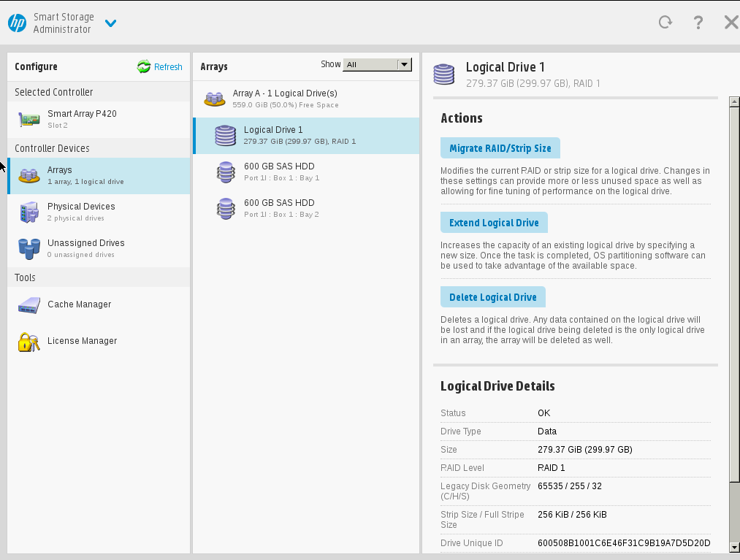Click the Drive Unique ID value
The image size is (740, 560).
(x=624, y=543)
